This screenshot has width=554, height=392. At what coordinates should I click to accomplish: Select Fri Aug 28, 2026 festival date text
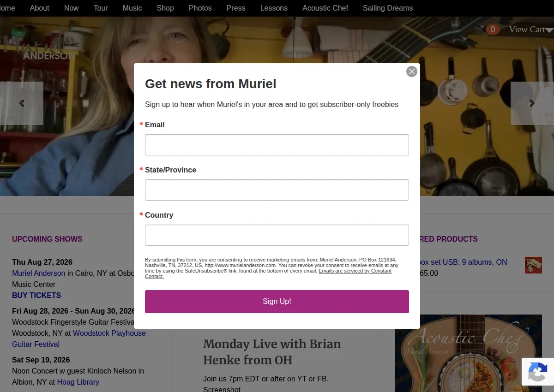pyautogui.click(x=73, y=311)
